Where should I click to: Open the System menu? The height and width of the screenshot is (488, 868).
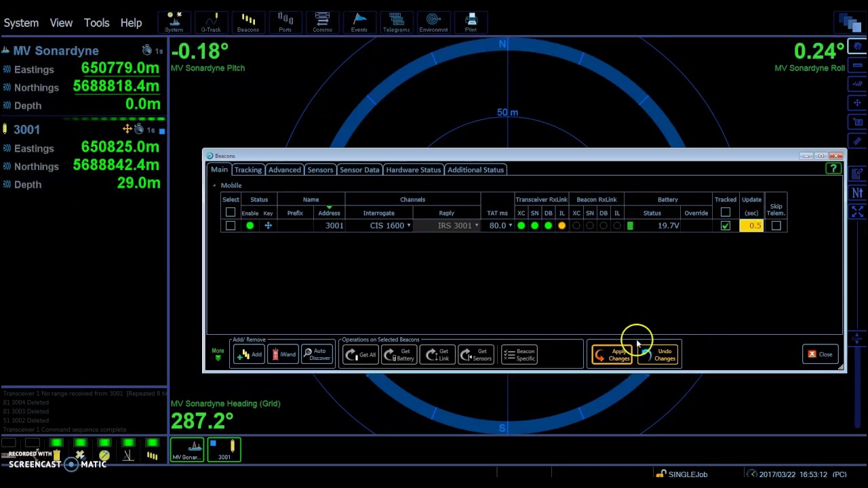click(21, 22)
